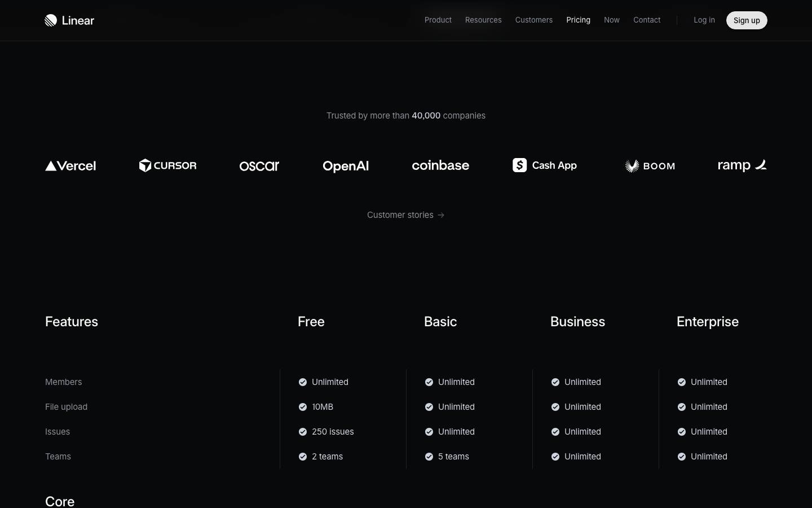Go to the Pricing nav item
Viewport: 812px width, 508px height.
579,20
